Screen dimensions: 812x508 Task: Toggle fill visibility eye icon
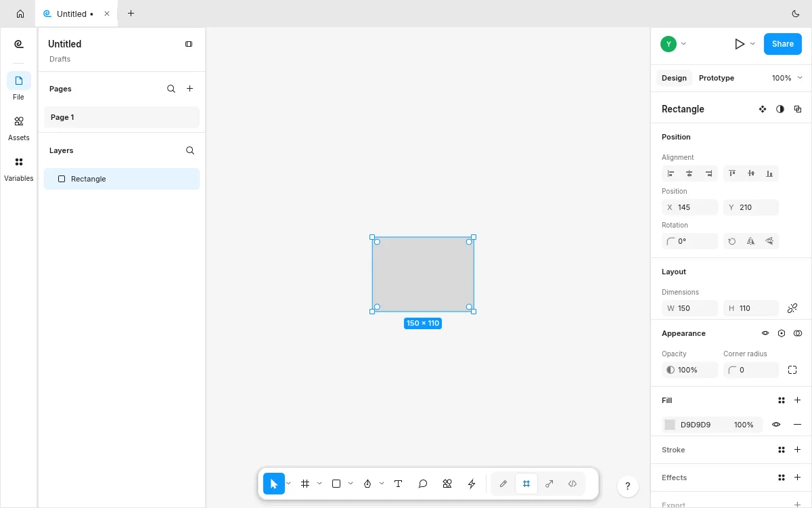(x=776, y=425)
